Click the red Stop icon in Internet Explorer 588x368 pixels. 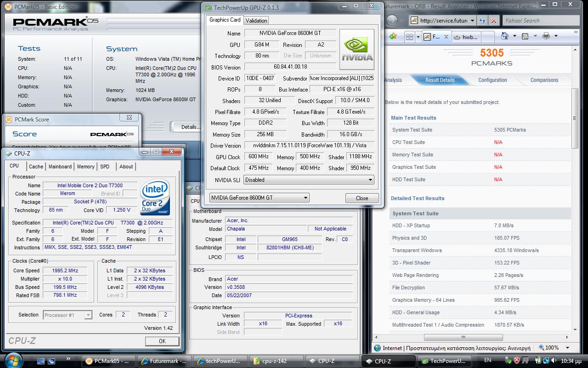pos(494,21)
